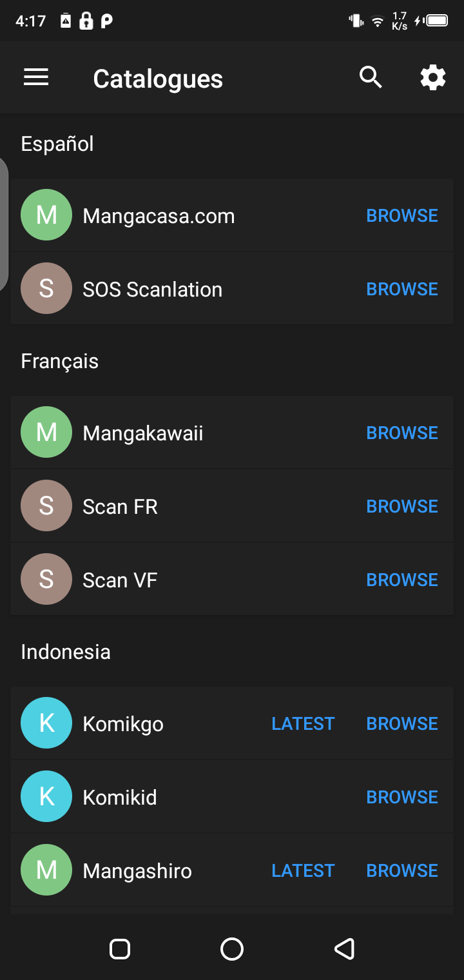The height and width of the screenshot is (980, 464).
Task: Browse the Mangakawaii catalogue
Action: [x=402, y=433]
